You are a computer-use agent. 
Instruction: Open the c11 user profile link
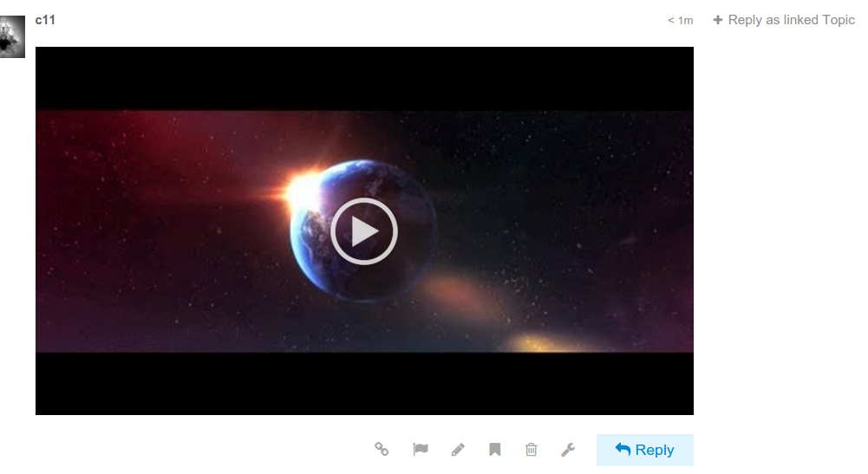click(45, 20)
